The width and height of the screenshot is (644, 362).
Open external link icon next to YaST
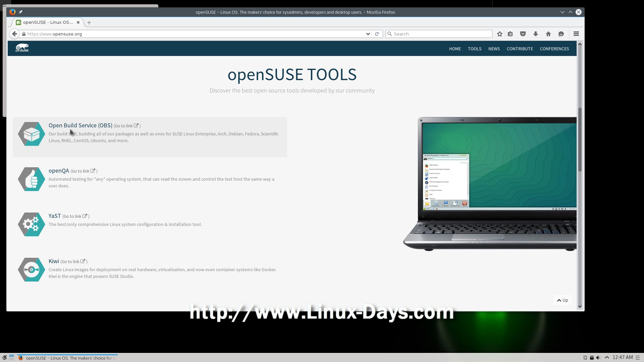click(x=85, y=216)
